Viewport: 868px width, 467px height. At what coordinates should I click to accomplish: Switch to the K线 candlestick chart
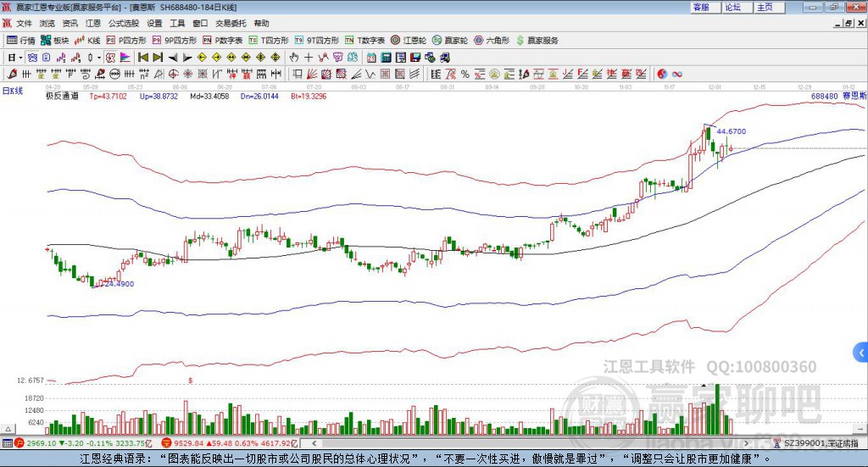pyautogui.click(x=87, y=41)
